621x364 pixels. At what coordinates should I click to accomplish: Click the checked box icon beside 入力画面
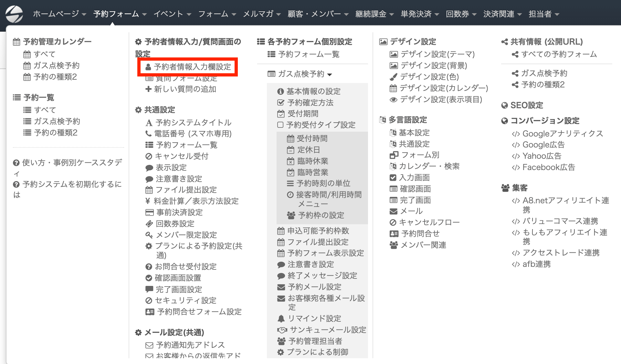pos(393,177)
